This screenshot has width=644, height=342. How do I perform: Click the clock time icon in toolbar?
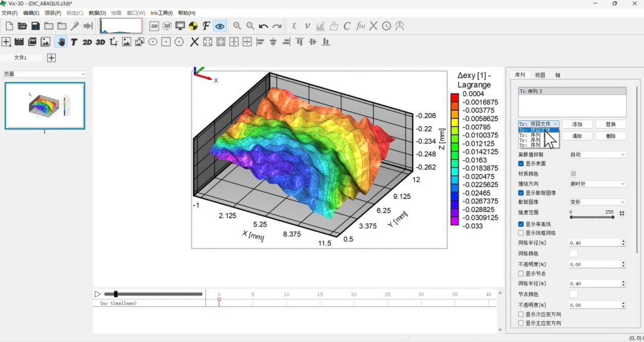(386, 26)
